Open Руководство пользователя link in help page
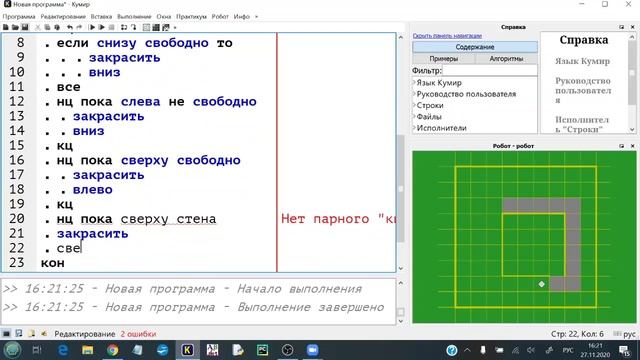Image resolution: width=640 pixels, height=360 pixels. pyautogui.click(x=583, y=90)
